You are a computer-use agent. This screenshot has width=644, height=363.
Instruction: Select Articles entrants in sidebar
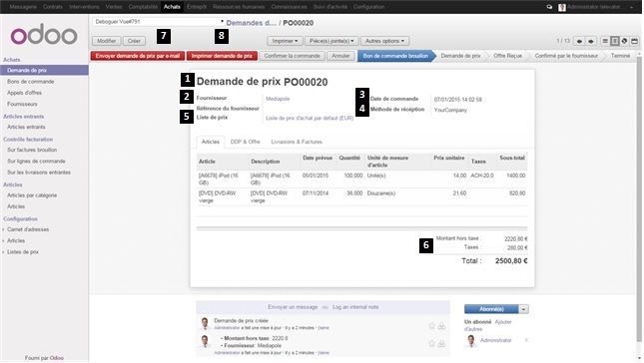(x=26, y=128)
